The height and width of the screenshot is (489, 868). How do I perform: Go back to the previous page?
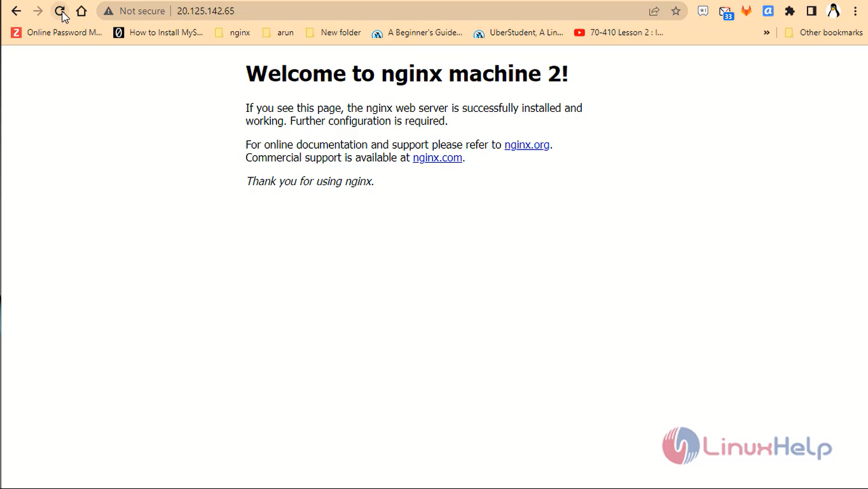(17, 11)
